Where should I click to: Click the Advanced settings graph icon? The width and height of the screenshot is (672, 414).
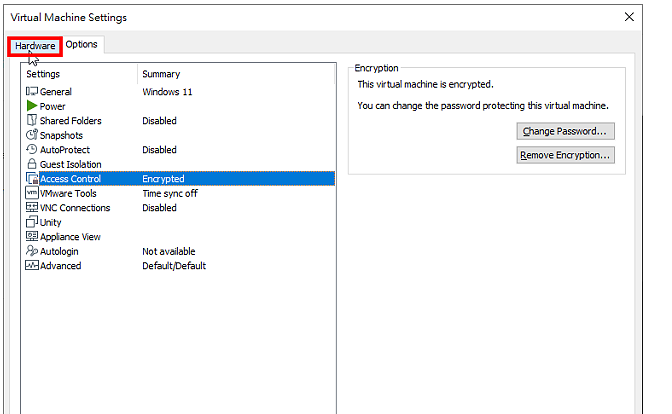[32, 265]
